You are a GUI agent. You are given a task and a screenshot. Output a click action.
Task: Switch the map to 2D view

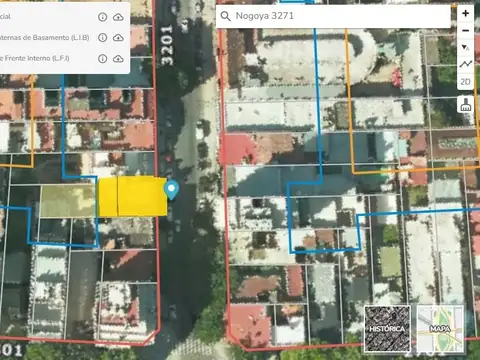point(465,82)
